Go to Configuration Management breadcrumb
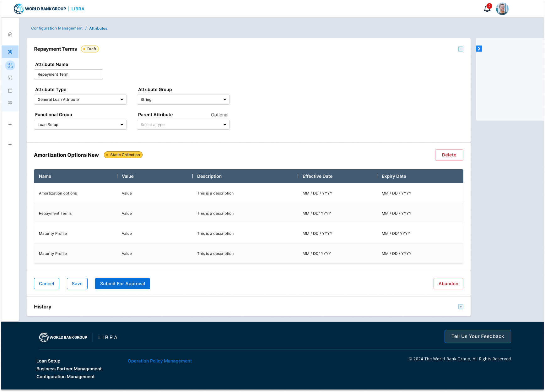The image size is (545, 392). [57, 28]
